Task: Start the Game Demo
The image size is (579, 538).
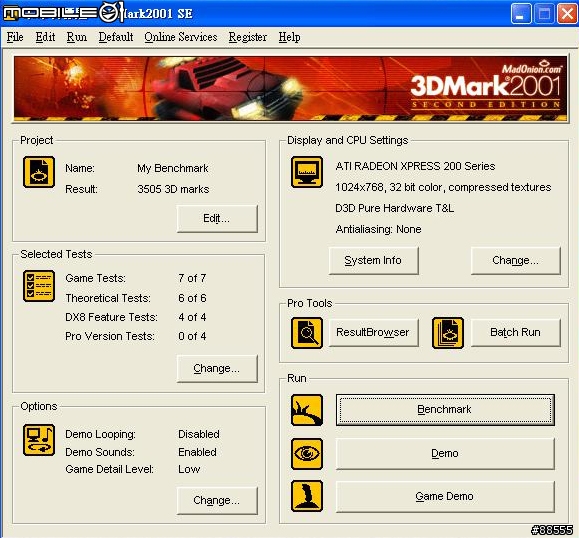Action: point(445,496)
